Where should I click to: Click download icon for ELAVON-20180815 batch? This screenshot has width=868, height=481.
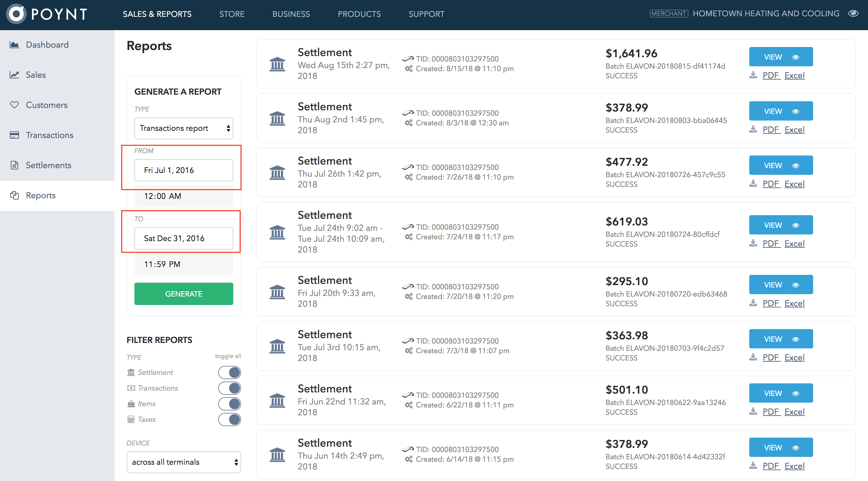click(x=753, y=75)
